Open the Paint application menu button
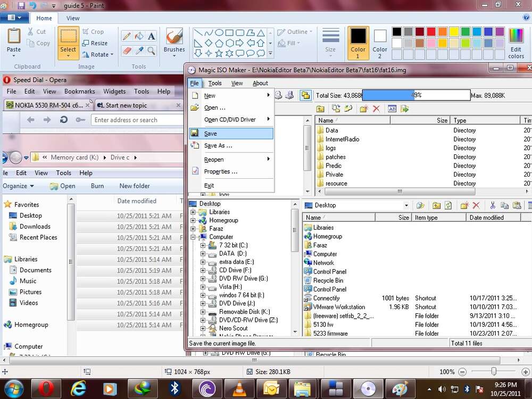This screenshot has width=532, height=399. [x=14, y=18]
